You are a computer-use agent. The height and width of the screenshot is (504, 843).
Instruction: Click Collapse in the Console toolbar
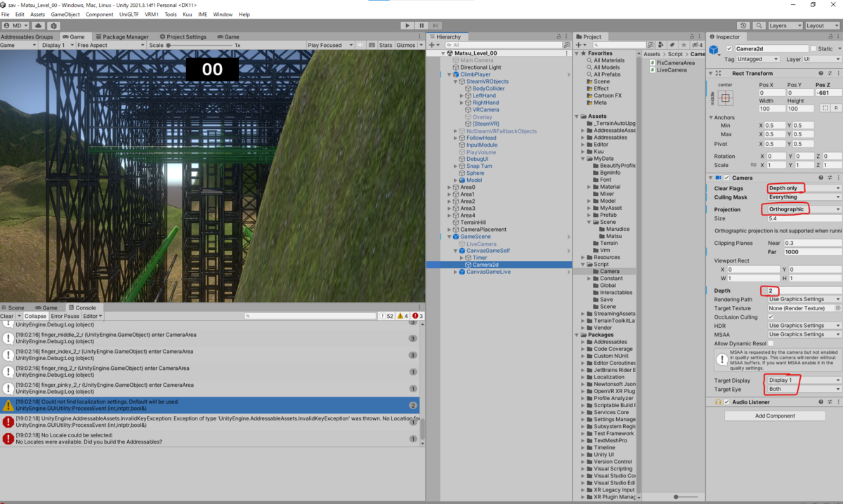click(34, 316)
